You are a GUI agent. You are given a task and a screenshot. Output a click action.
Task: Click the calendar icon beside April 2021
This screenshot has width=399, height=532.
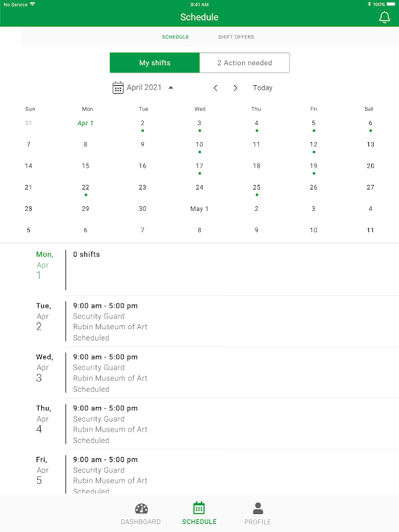coord(118,88)
